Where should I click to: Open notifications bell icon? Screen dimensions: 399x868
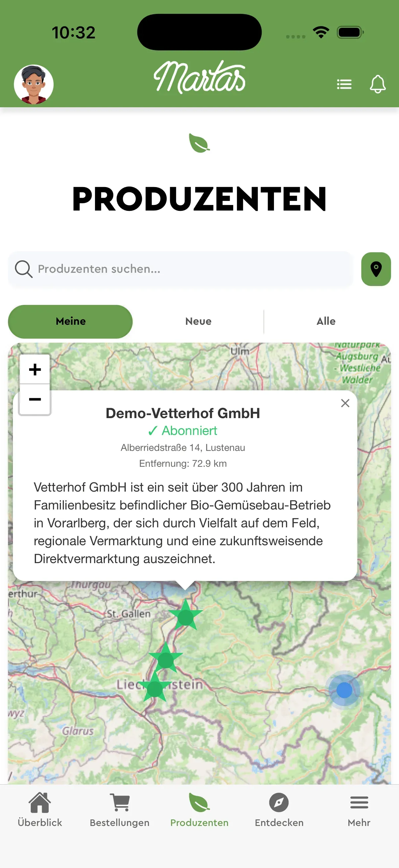coord(377,84)
